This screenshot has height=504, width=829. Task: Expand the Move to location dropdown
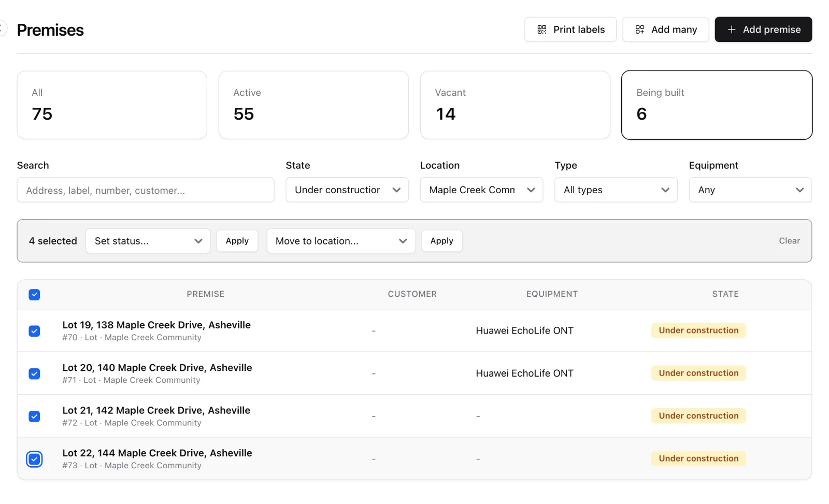pyautogui.click(x=341, y=241)
